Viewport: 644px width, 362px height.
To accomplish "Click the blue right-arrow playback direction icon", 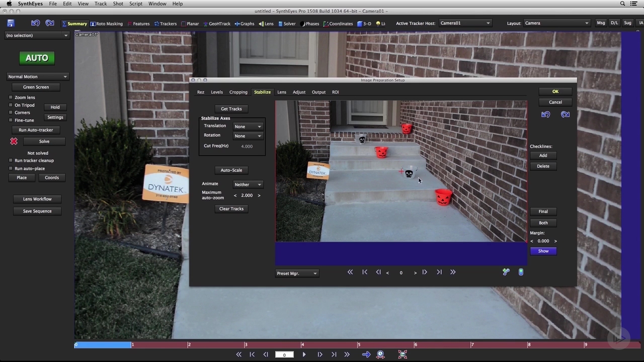I will pos(366,354).
